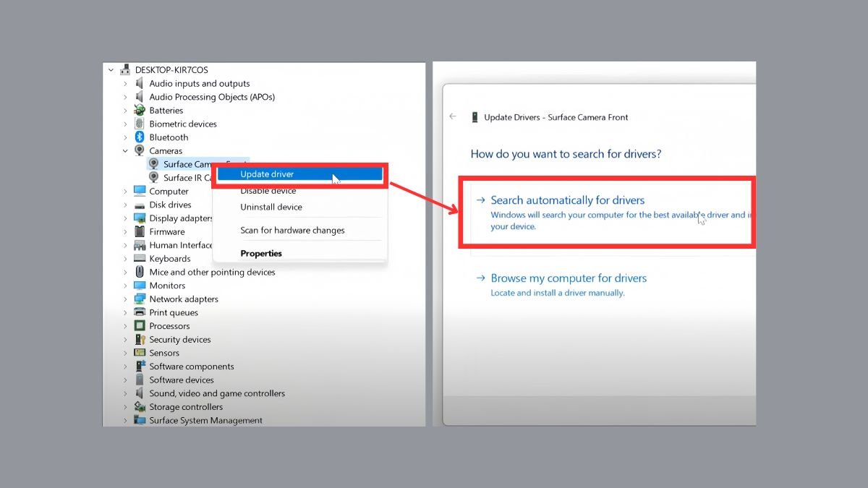This screenshot has width=868, height=488.
Task: Collapse the DESKTOP-KIR7COS root node
Action: pos(111,70)
